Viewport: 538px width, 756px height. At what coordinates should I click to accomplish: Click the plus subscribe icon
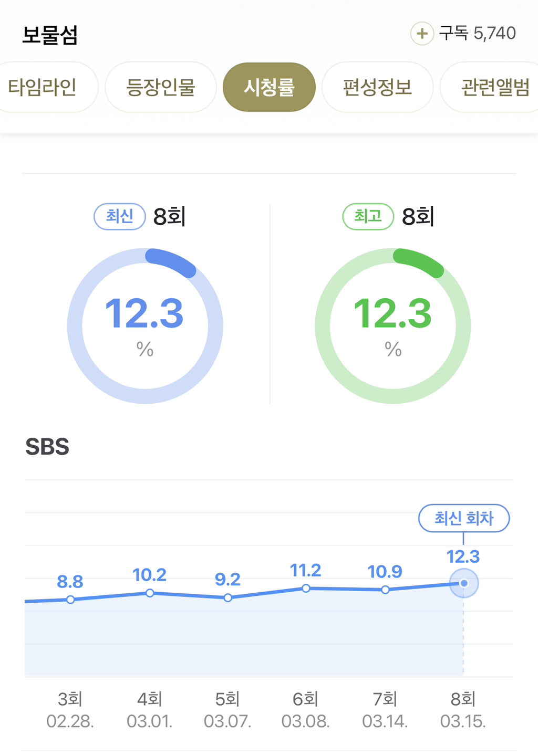[x=421, y=34]
